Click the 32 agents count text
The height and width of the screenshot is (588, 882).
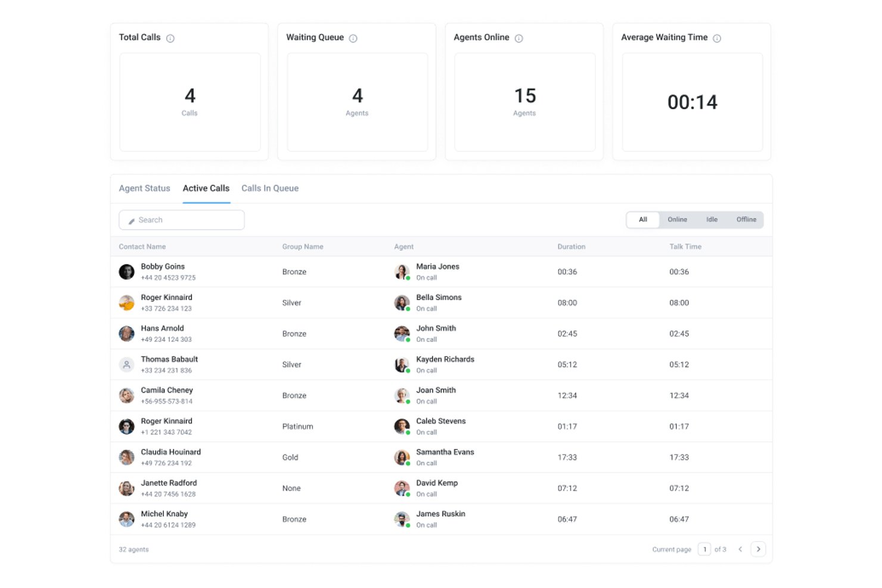pyautogui.click(x=133, y=549)
